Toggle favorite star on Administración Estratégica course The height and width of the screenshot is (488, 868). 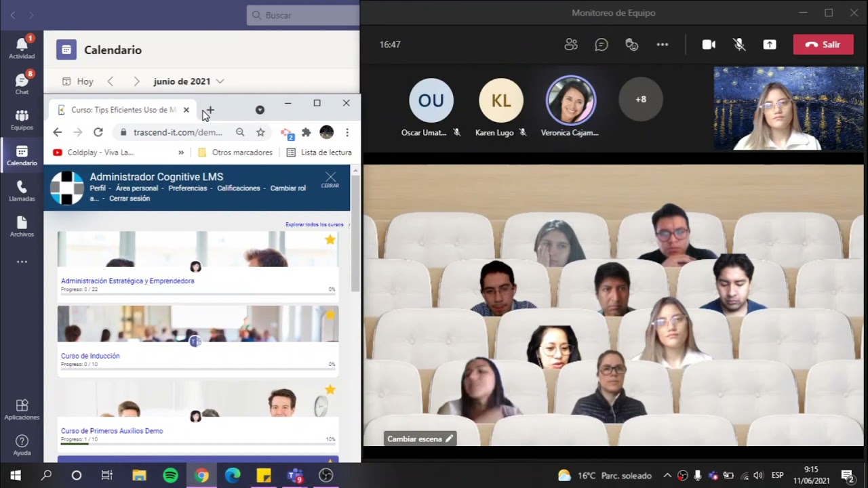[x=330, y=239]
